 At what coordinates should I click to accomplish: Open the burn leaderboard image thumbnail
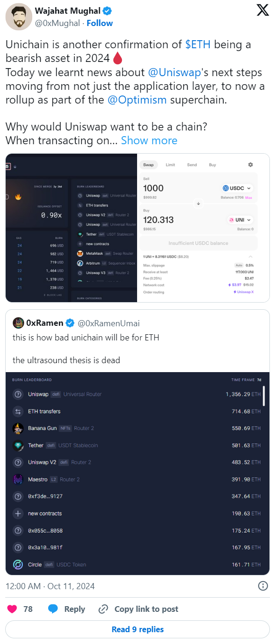click(x=71, y=227)
